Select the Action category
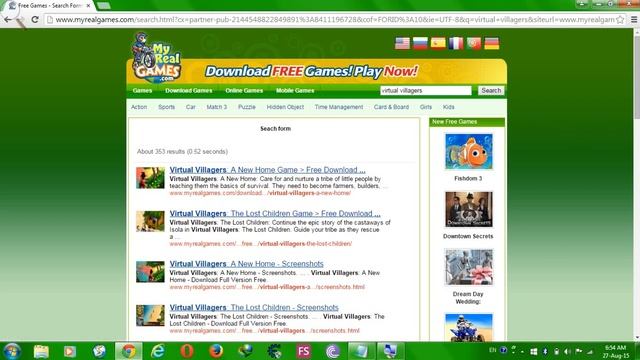640x360 pixels. 139,107
